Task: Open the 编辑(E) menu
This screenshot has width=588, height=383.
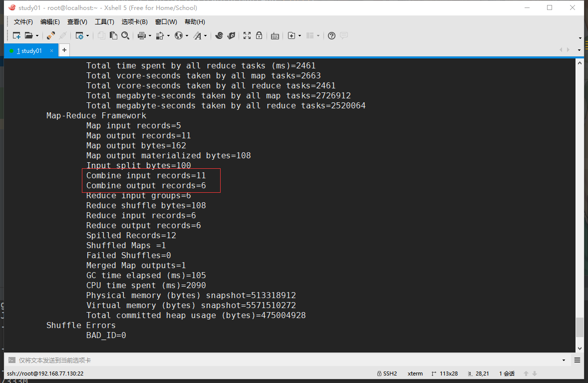Action: (50, 22)
